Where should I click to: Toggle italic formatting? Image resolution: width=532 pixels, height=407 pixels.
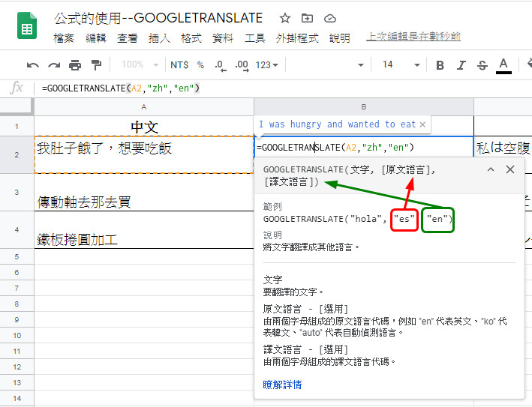tap(461, 64)
